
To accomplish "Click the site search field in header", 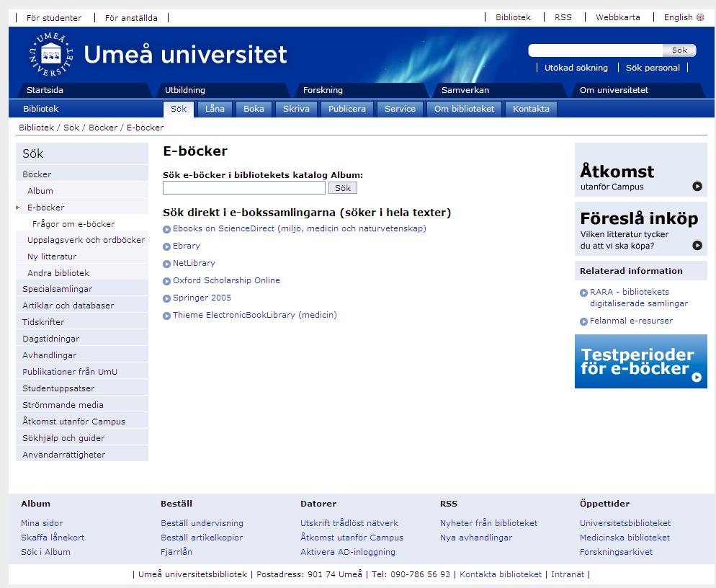I will coord(596,50).
